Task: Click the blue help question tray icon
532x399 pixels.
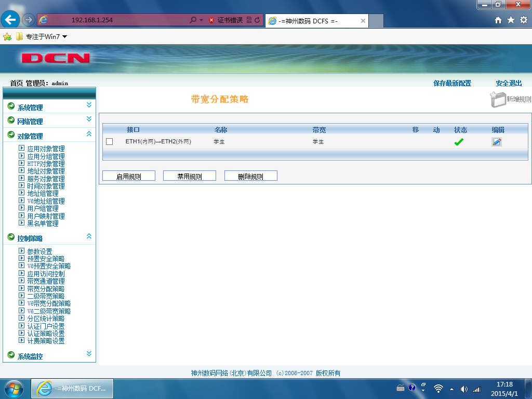Action: [x=412, y=388]
